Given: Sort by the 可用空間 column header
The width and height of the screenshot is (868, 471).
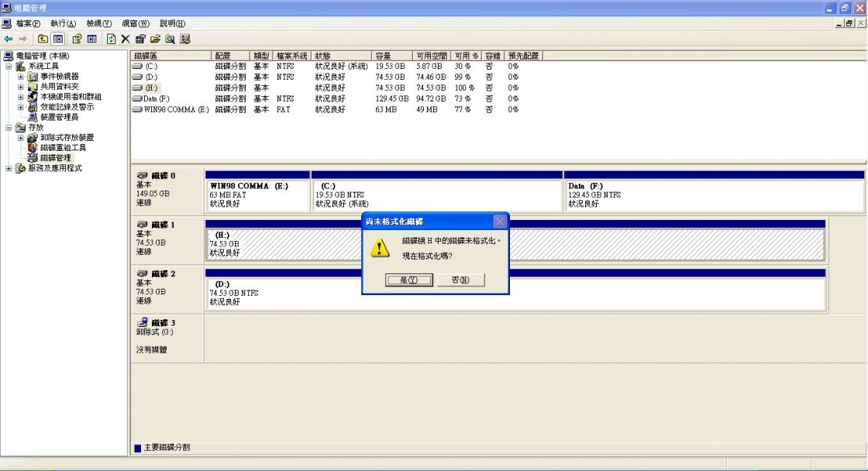Looking at the screenshot, I should (x=432, y=56).
